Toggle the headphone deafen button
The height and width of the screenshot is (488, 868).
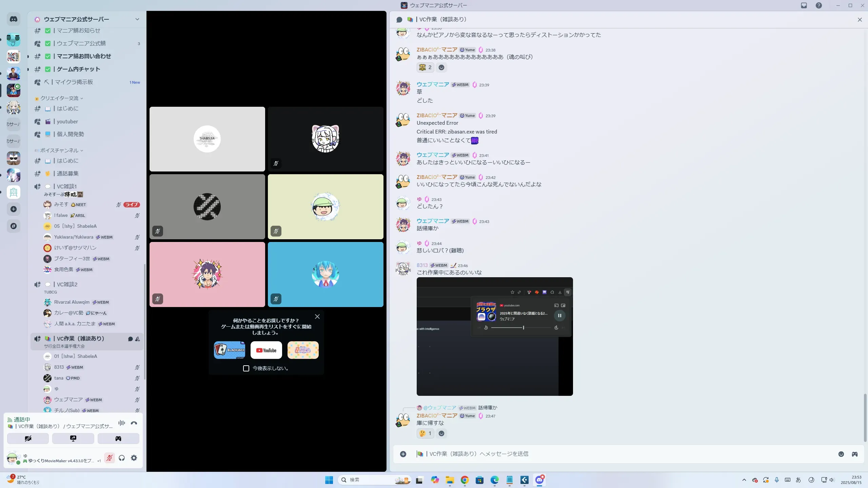click(x=122, y=458)
